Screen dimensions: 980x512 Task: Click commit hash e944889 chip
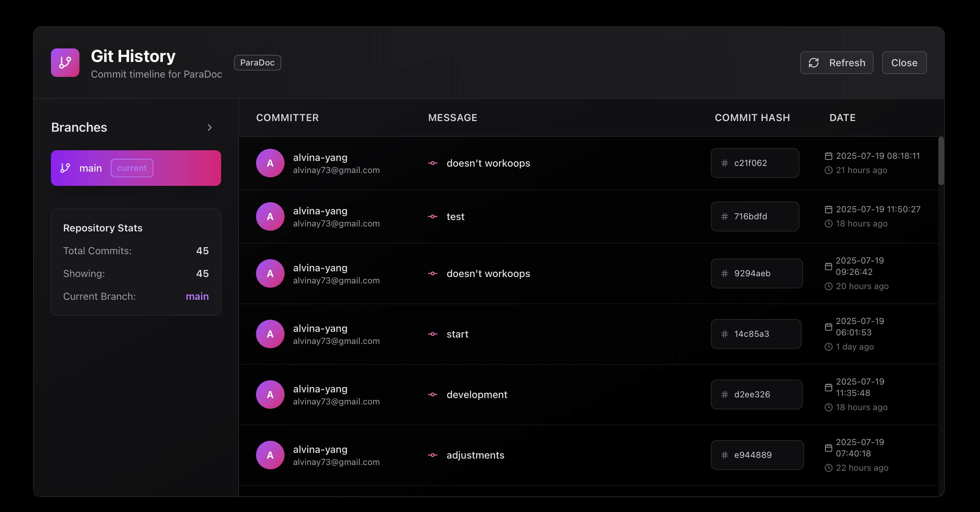[x=757, y=455]
